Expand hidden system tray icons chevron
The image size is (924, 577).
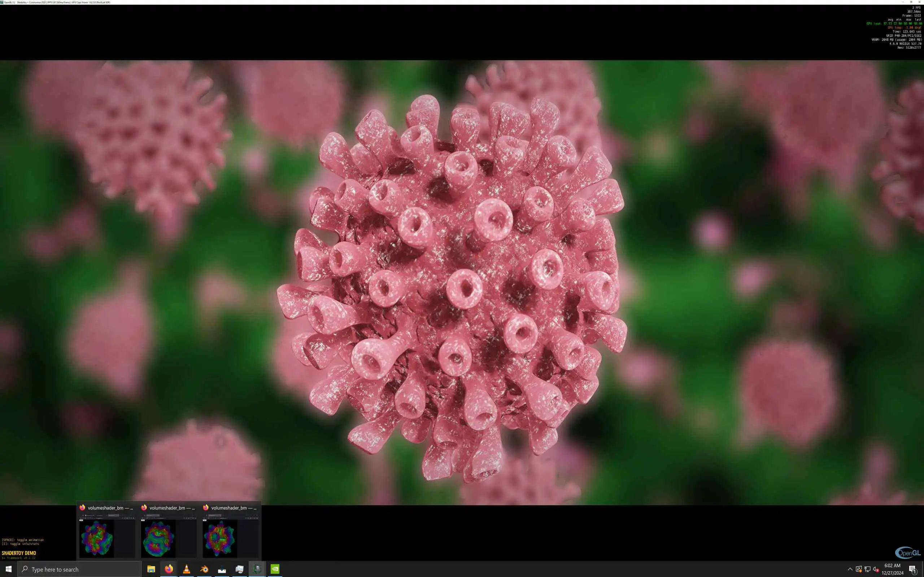pyautogui.click(x=850, y=569)
